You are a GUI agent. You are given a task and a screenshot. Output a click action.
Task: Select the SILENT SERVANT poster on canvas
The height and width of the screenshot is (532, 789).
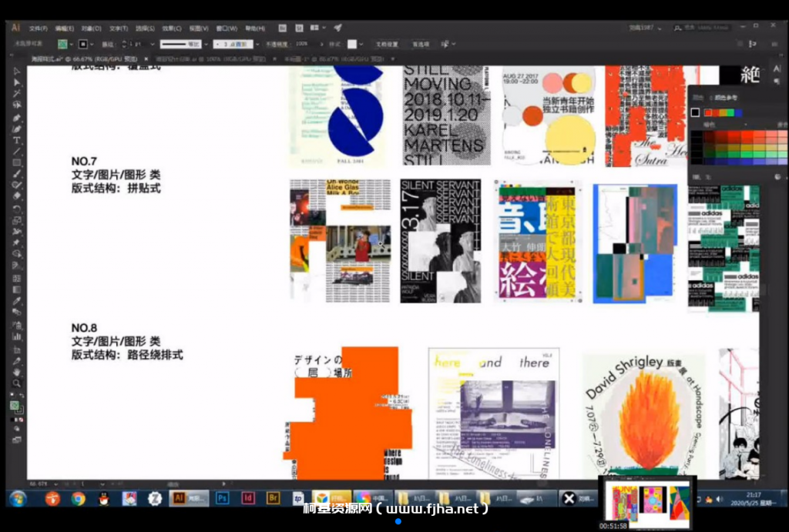440,241
